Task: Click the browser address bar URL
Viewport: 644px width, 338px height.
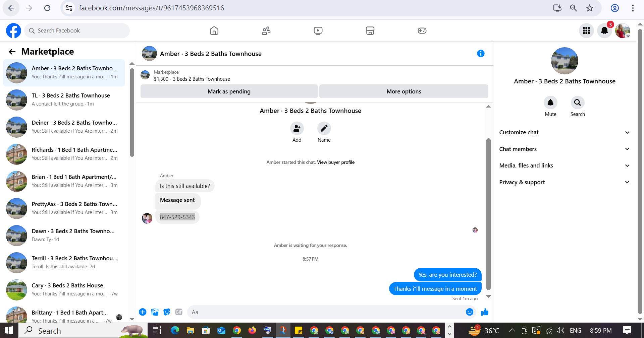Action: click(x=151, y=8)
